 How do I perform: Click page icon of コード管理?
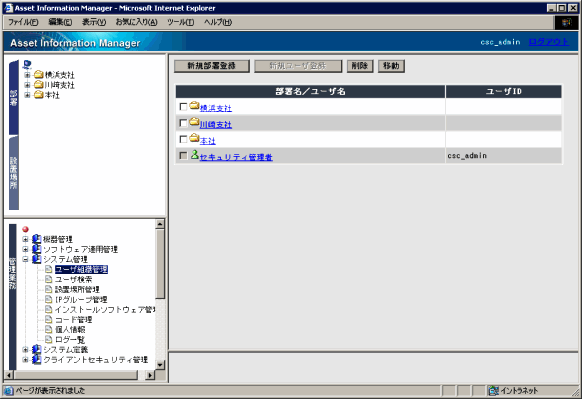click(x=48, y=319)
